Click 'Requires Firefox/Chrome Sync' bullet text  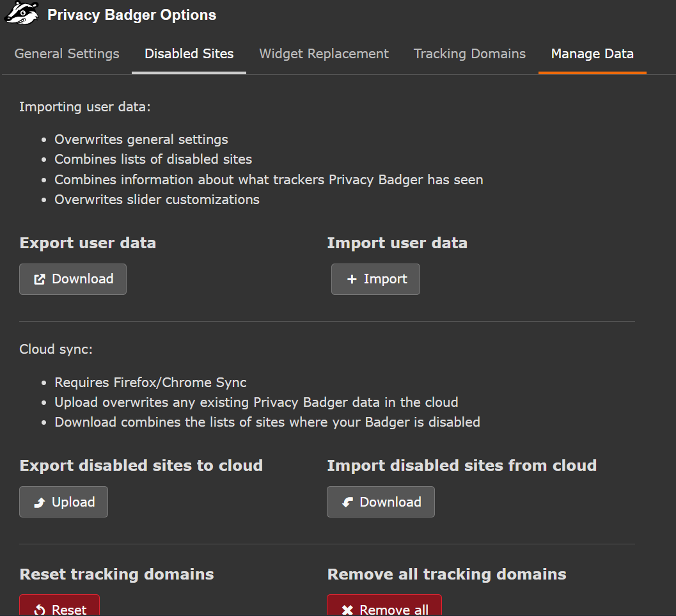pos(150,383)
